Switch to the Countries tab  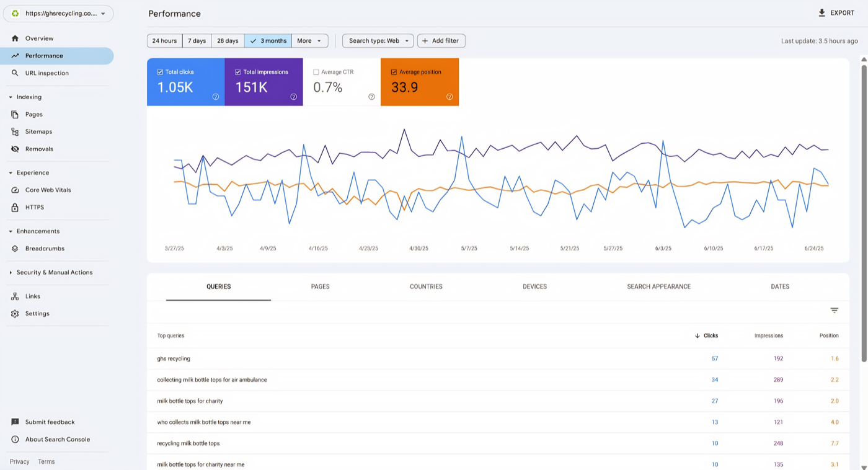[426, 286]
